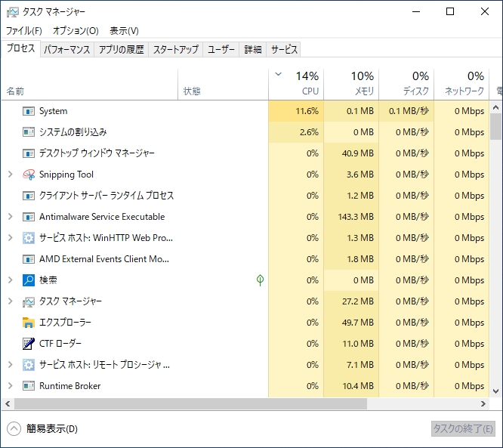Switch to the サービス tab

pos(284,49)
